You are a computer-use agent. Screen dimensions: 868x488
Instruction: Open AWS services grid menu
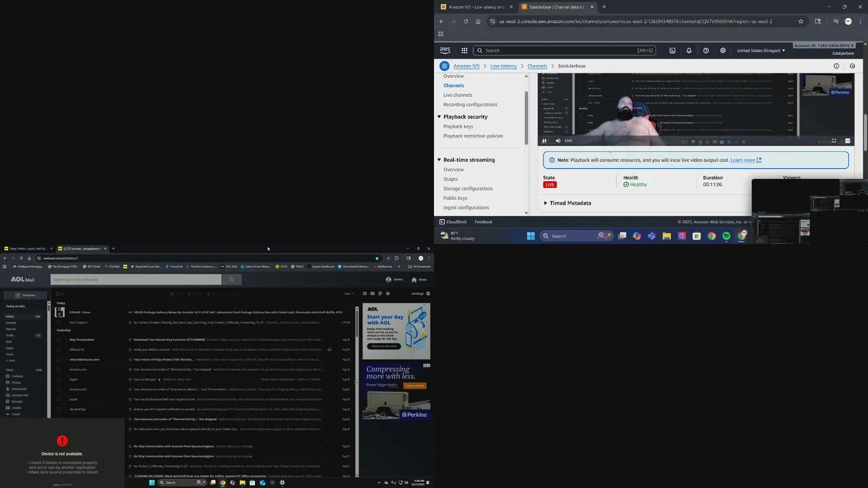(x=465, y=50)
